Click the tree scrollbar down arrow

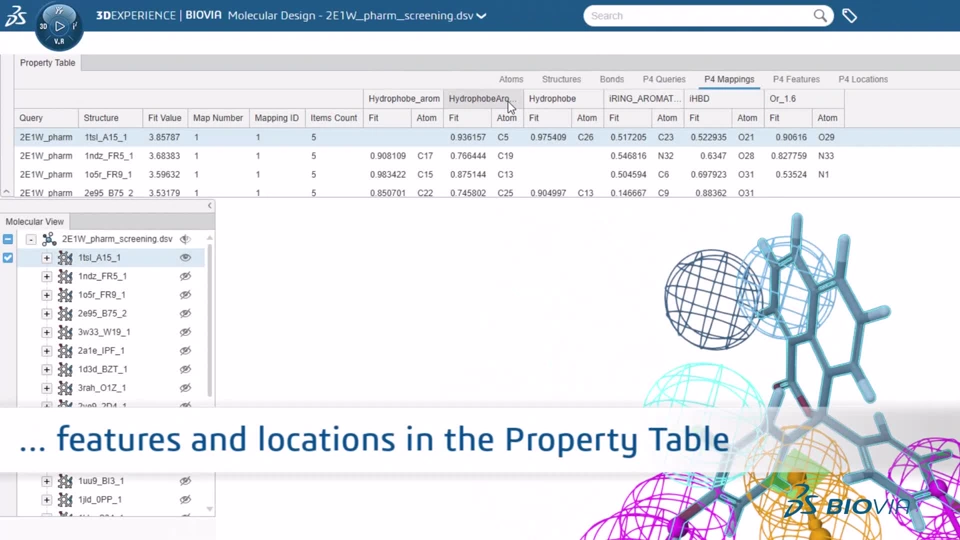209,509
